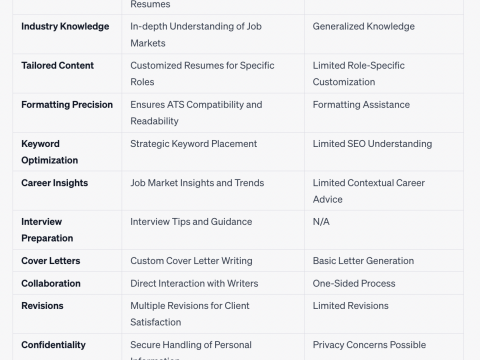Select the Tailored Content row label
The height and width of the screenshot is (360, 480).
[57, 65]
